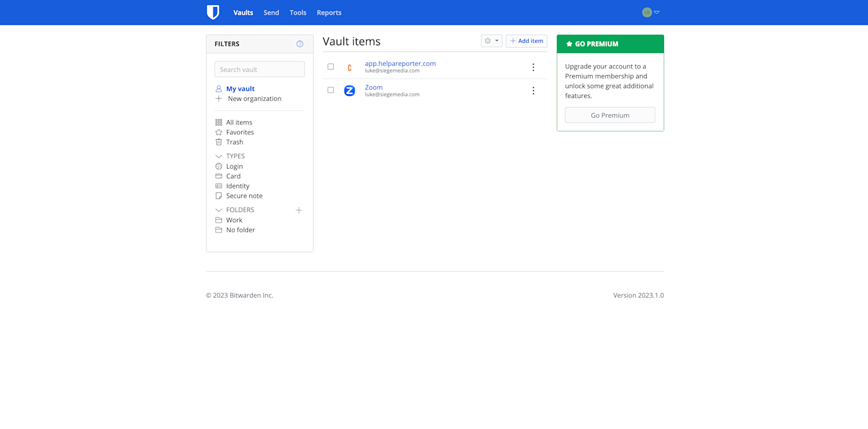The image size is (868, 429).
Task: Click the © 2023 Bitwarden Inc. text
Action: pyautogui.click(x=239, y=295)
